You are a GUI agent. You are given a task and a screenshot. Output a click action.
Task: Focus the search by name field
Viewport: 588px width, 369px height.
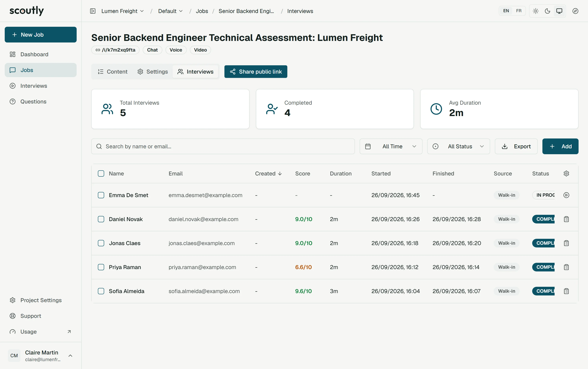coord(223,146)
